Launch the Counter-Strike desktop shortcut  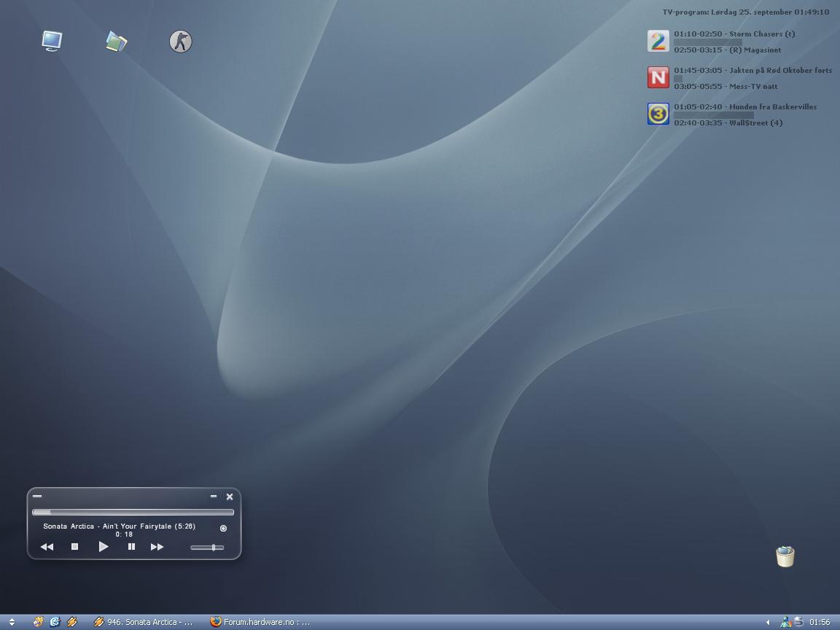click(181, 42)
